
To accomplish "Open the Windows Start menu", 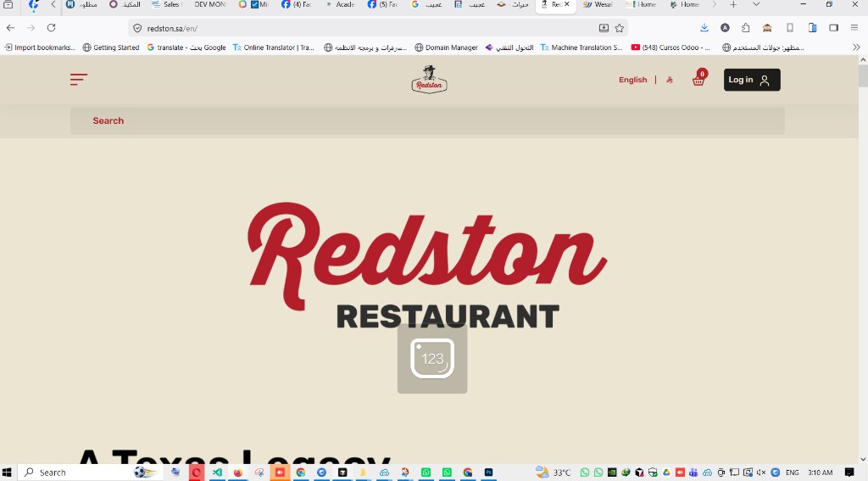I will click(7, 473).
